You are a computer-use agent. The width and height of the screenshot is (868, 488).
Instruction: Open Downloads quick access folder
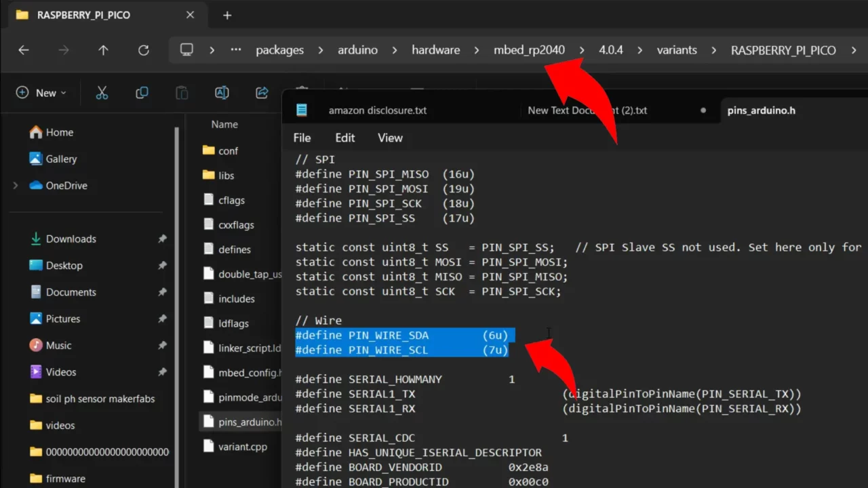(63, 239)
